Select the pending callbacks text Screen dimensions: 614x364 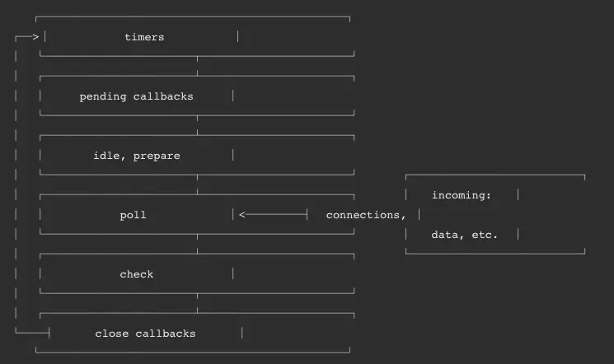click(x=136, y=96)
